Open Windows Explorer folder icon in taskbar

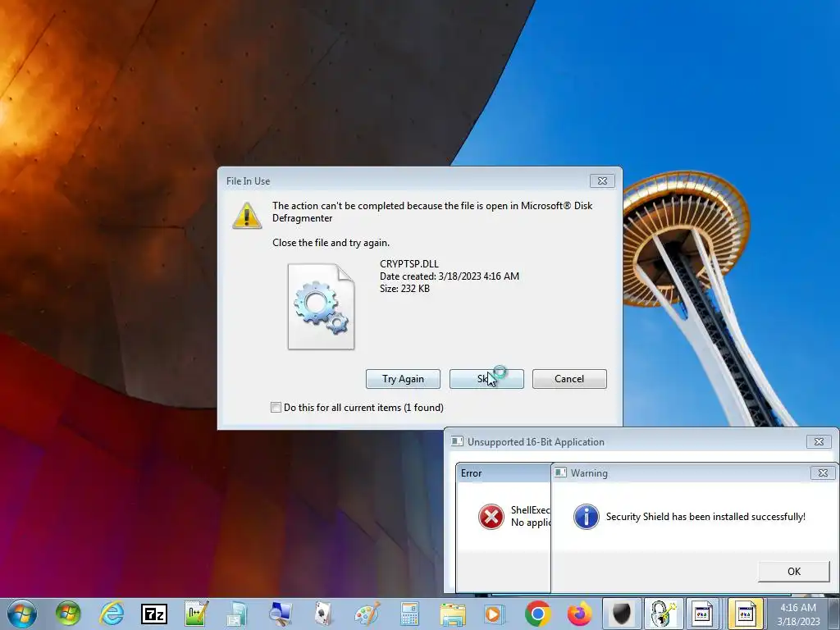point(453,614)
